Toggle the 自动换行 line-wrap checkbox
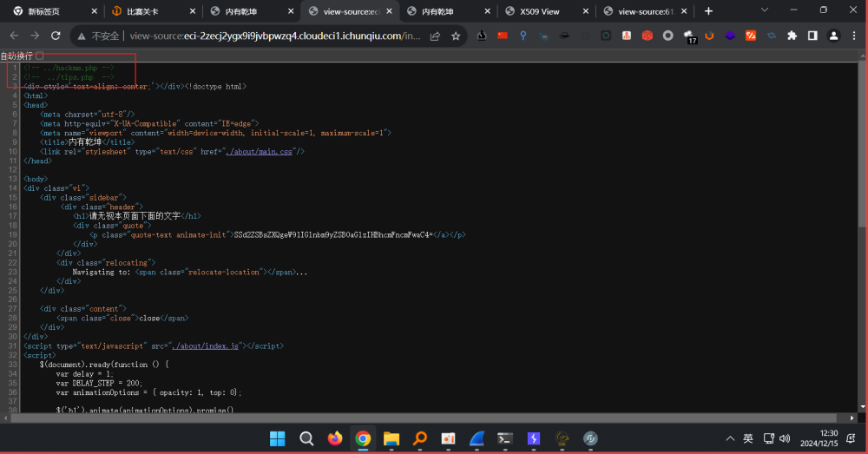The height and width of the screenshot is (454, 868). [x=40, y=56]
